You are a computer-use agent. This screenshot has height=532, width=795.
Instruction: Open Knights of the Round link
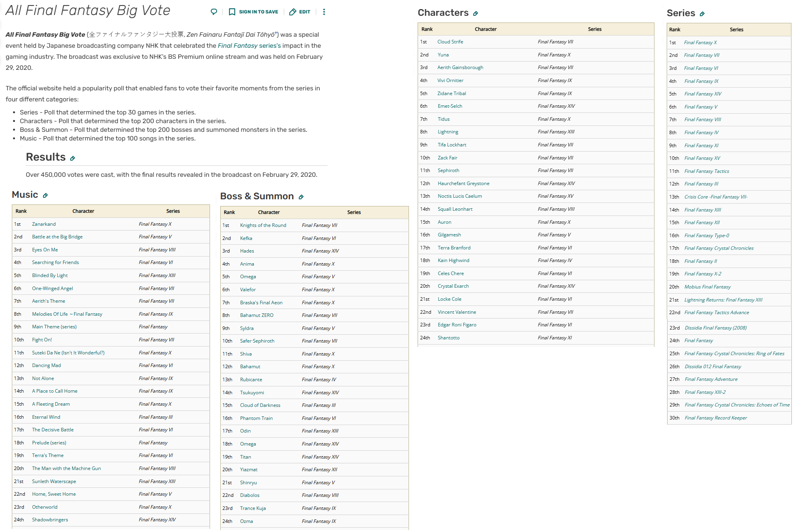pos(263,225)
